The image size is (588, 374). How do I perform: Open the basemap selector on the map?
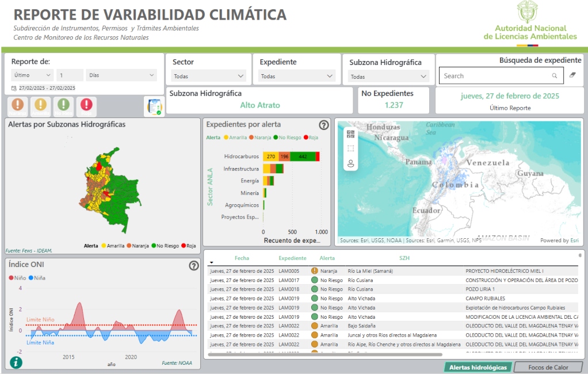(351, 134)
